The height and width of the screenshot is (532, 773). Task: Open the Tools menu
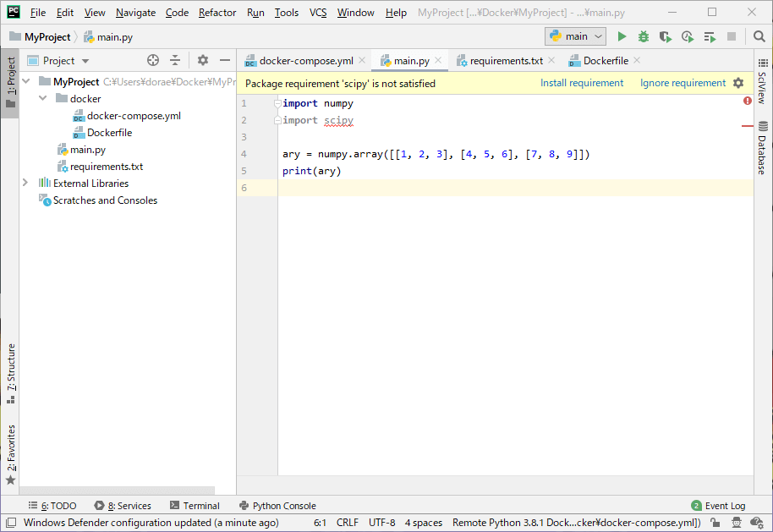pos(287,13)
